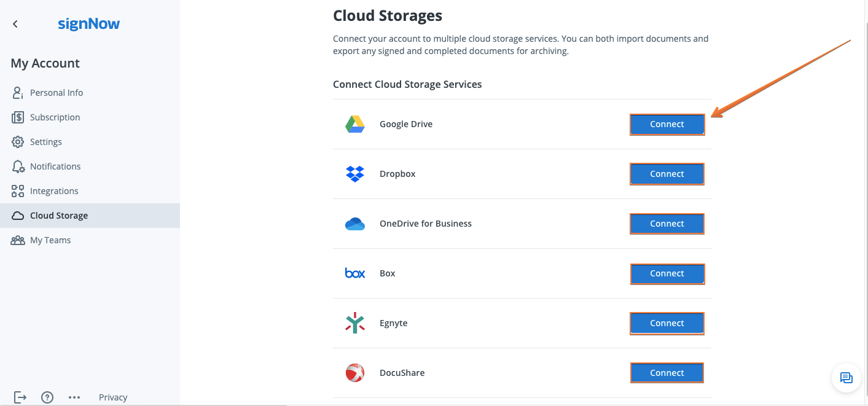Viewport: 868px width, 406px height.
Task: Open the help question mark icon
Action: (x=47, y=397)
